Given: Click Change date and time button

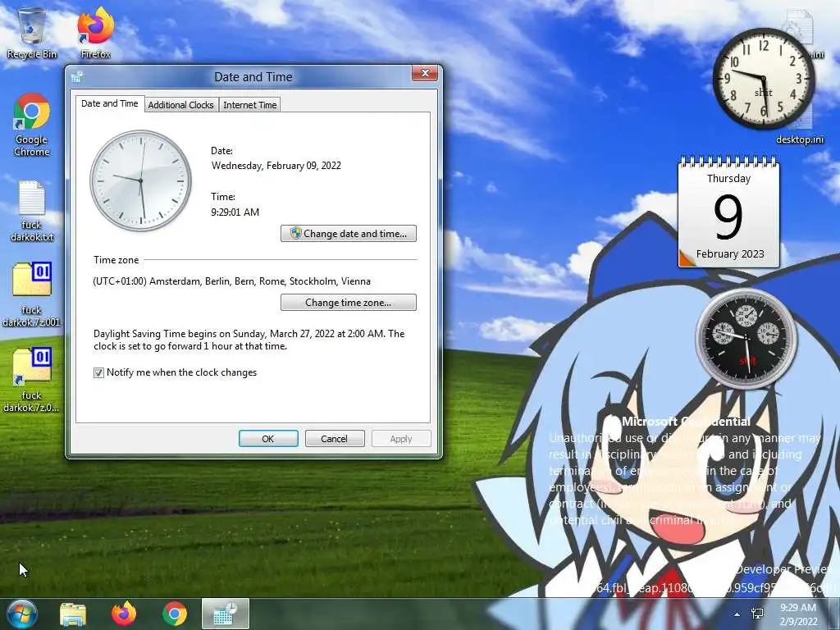Looking at the screenshot, I should [348, 234].
